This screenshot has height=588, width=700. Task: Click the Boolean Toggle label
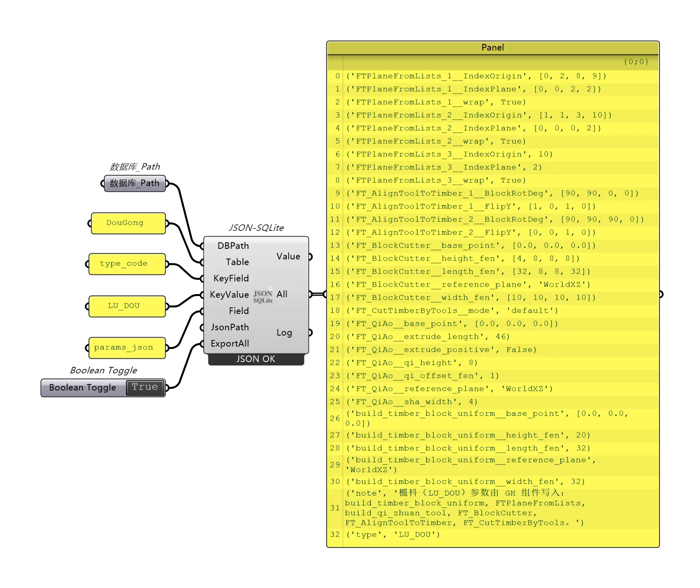coord(83,388)
